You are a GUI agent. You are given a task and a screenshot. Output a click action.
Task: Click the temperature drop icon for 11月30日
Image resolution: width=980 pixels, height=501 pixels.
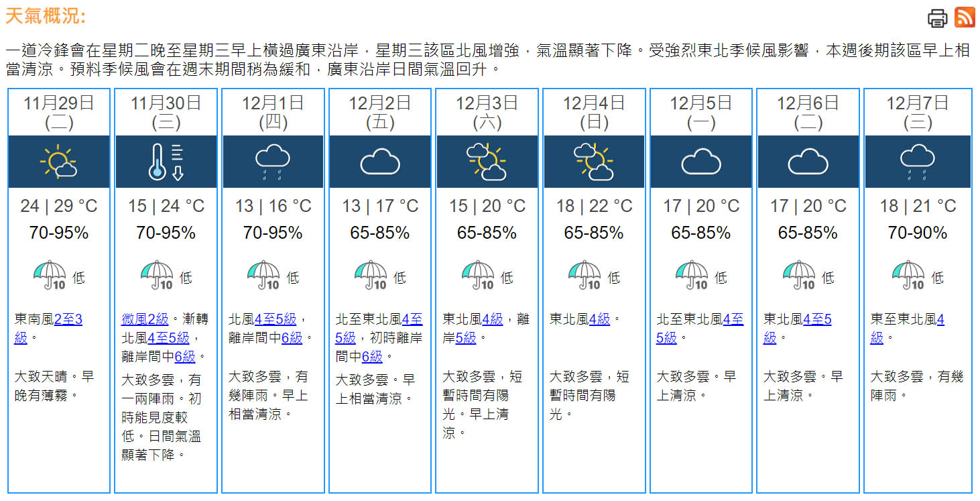point(166,162)
